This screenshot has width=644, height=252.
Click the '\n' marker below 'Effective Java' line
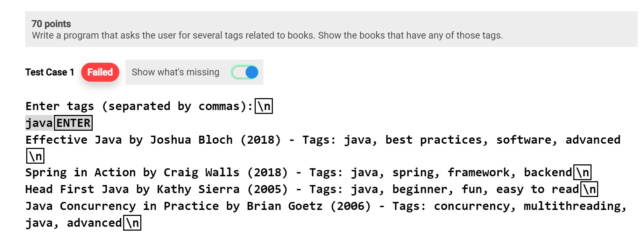point(35,156)
